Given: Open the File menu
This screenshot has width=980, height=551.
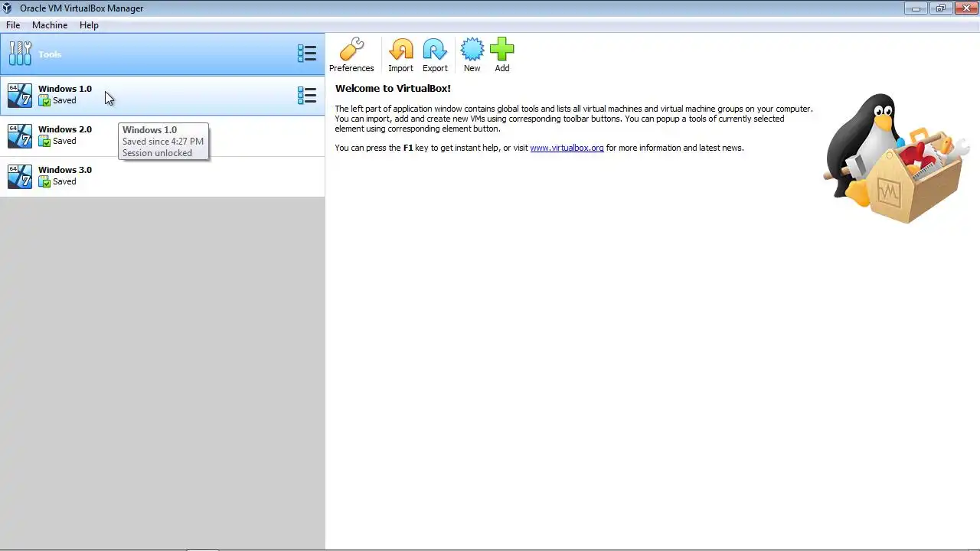Looking at the screenshot, I should (13, 25).
